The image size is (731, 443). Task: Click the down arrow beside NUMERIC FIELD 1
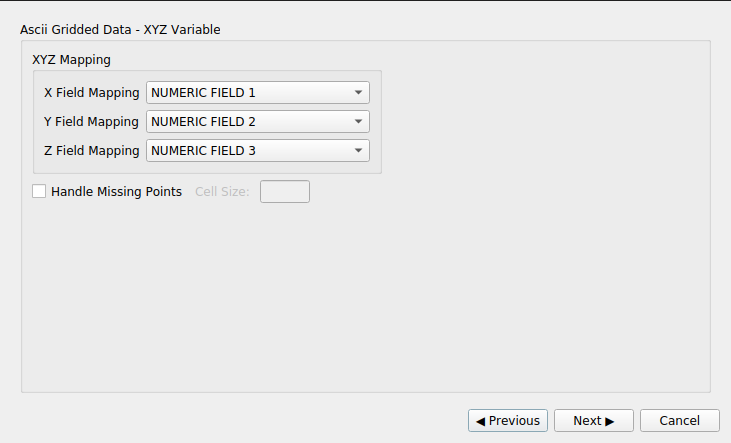tap(358, 93)
